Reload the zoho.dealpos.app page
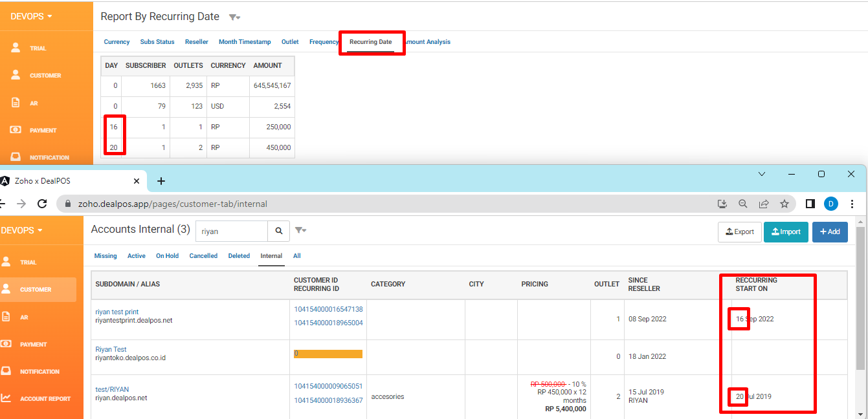 42,204
